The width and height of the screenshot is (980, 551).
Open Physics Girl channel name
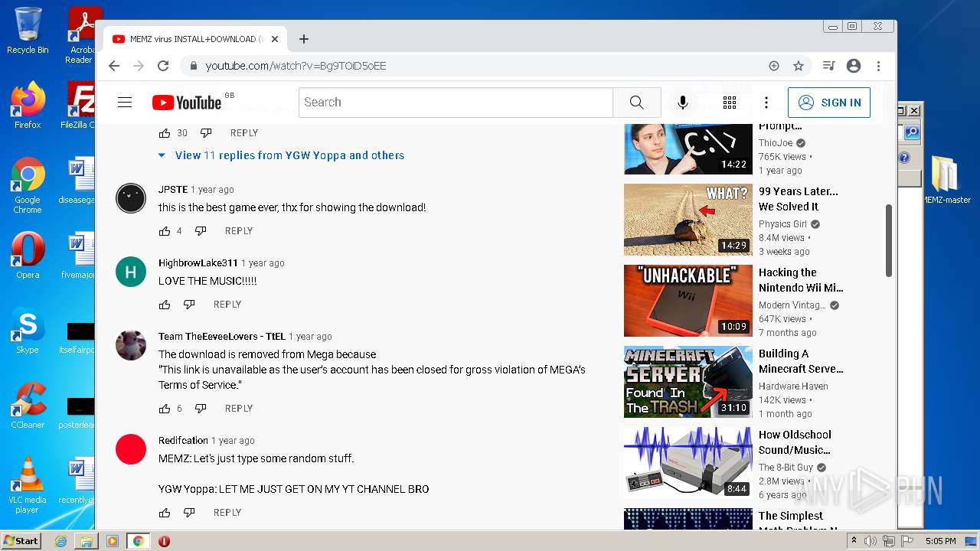[782, 224]
